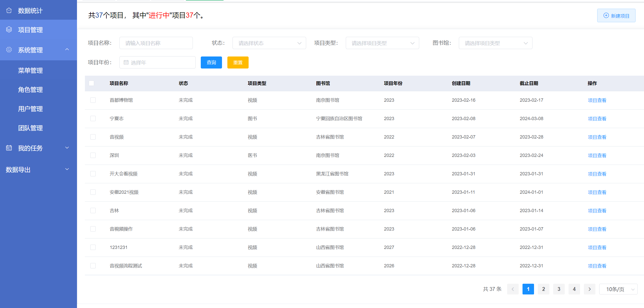Focus the 项目名称 input field
This screenshot has width=644, height=308.
[156, 43]
